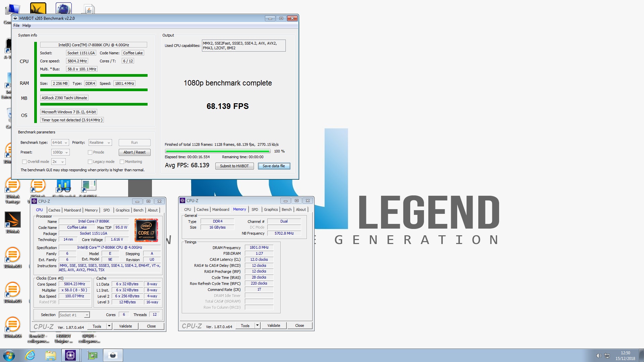
Task: Click the ASRock Z390 Taichi Ultimate field
Action: click(x=64, y=98)
